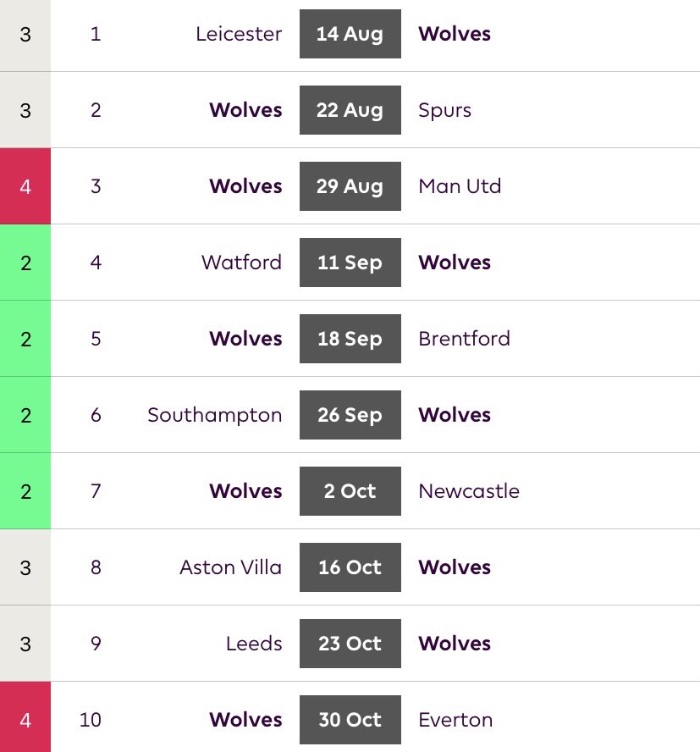Open the 22 Aug fixture badge

click(350, 110)
